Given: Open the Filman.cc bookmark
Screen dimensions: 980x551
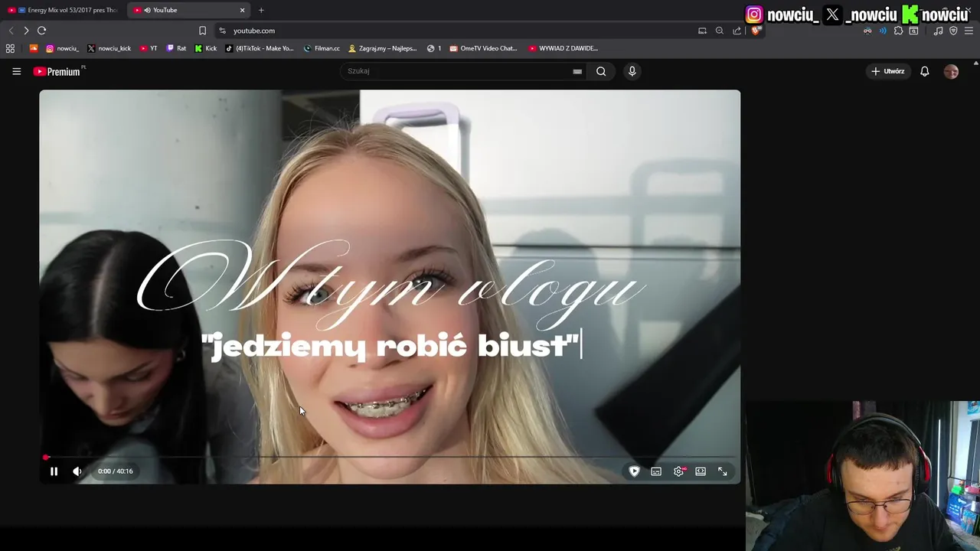Looking at the screenshot, I should coord(322,48).
